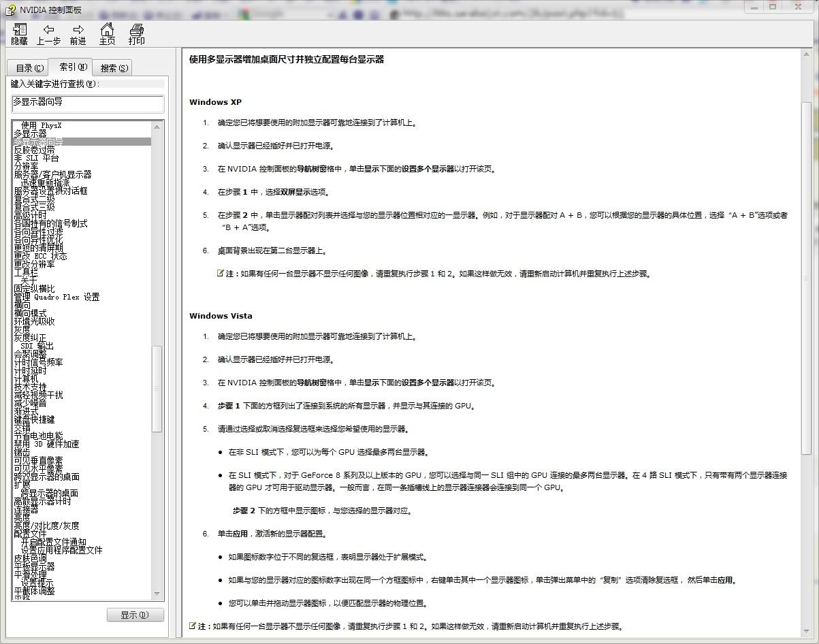Select index entry 离散显示器计时
The width and height of the screenshot is (819, 644).
click(42, 502)
